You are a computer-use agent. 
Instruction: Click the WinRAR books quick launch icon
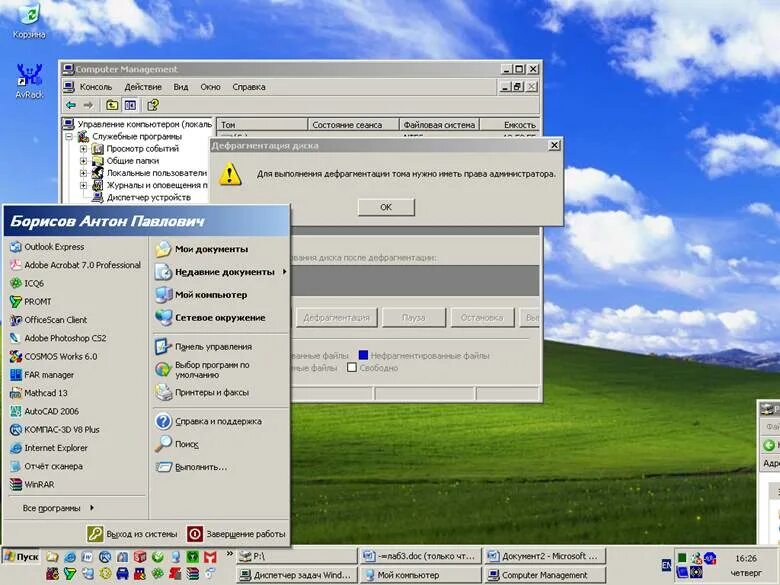click(193, 574)
